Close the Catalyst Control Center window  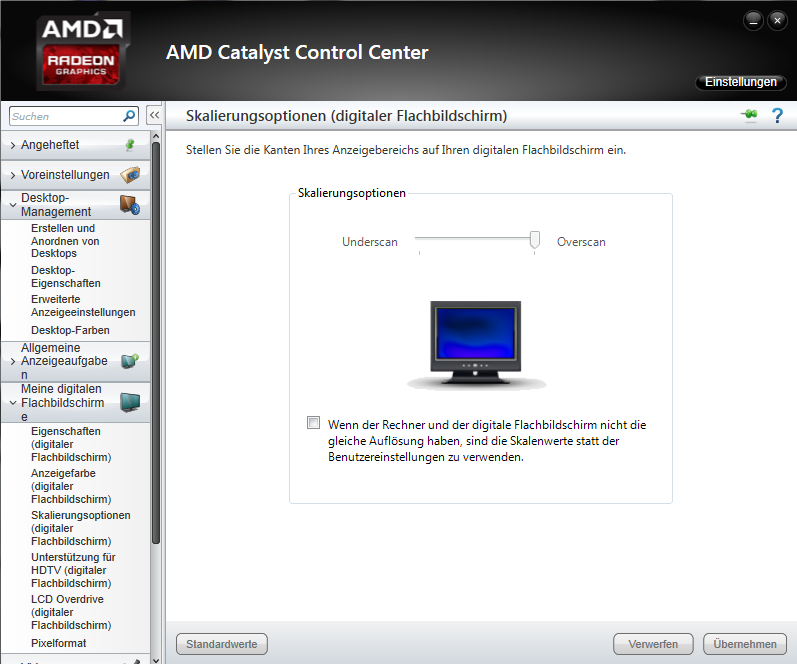(x=777, y=21)
